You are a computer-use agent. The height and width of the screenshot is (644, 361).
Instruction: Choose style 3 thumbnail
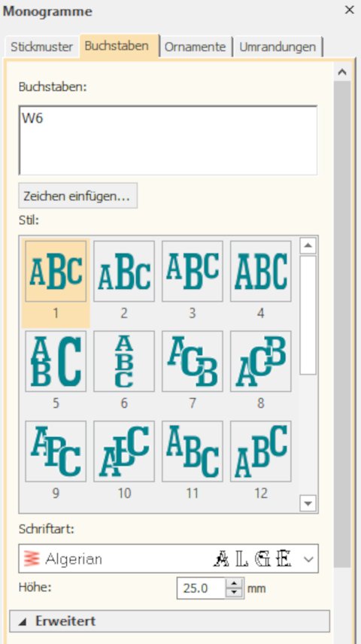[193, 271]
